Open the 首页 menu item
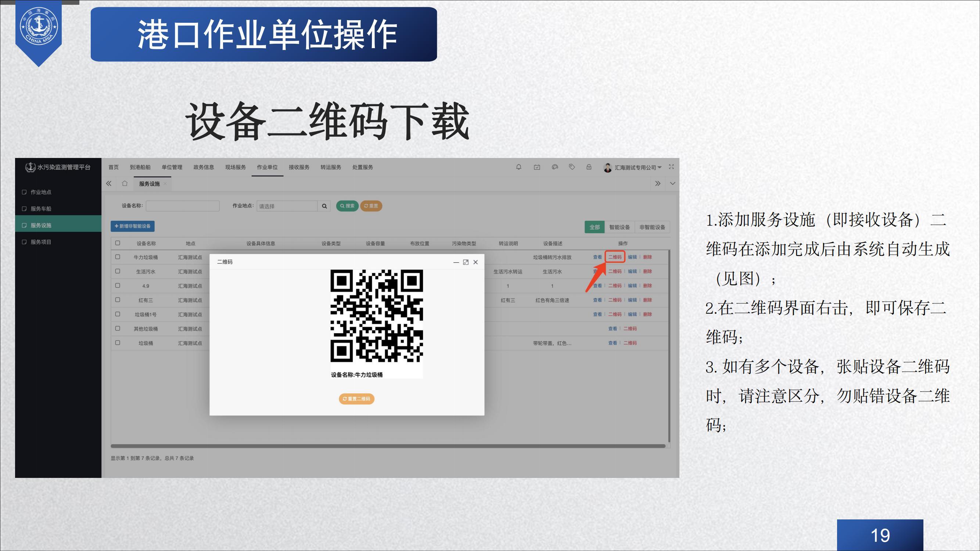This screenshot has height=551, width=980. [x=114, y=167]
